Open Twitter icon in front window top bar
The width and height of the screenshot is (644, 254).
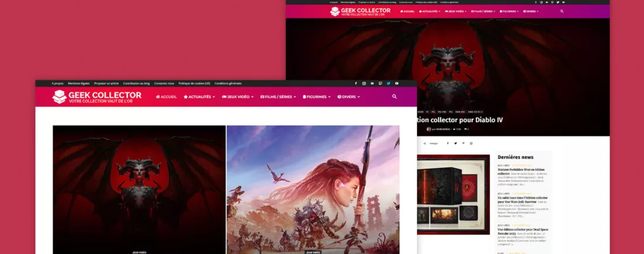[389, 83]
